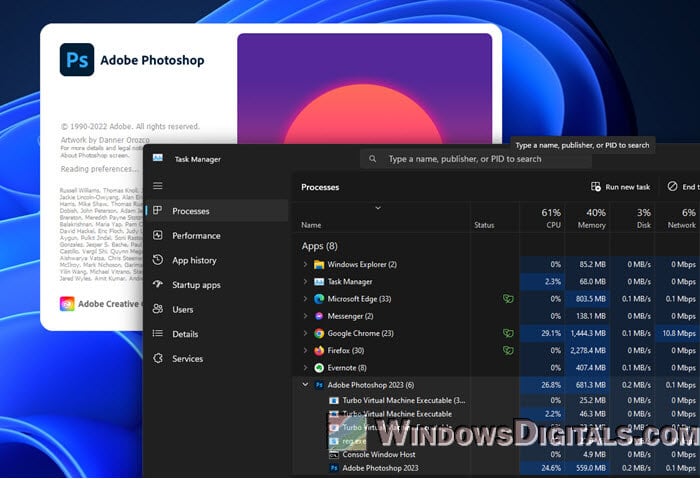The width and height of the screenshot is (700, 479).
Task: Click the Startup apps gauge icon
Action: coord(158,284)
